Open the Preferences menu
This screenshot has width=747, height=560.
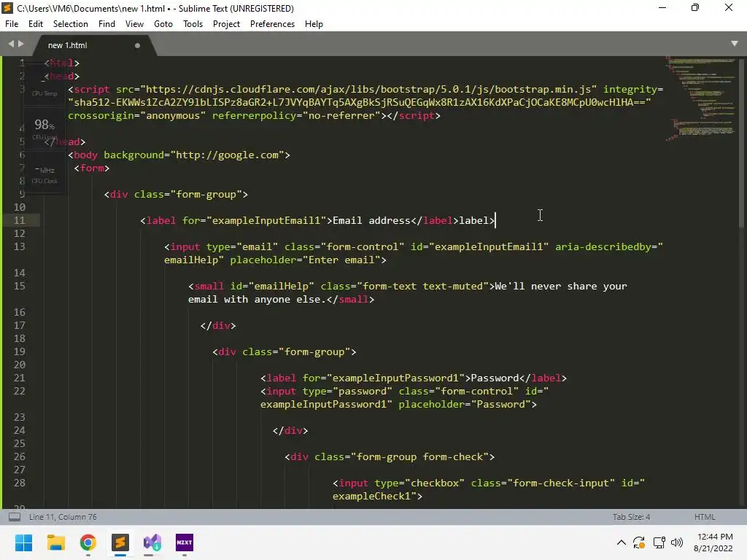tap(272, 24)
